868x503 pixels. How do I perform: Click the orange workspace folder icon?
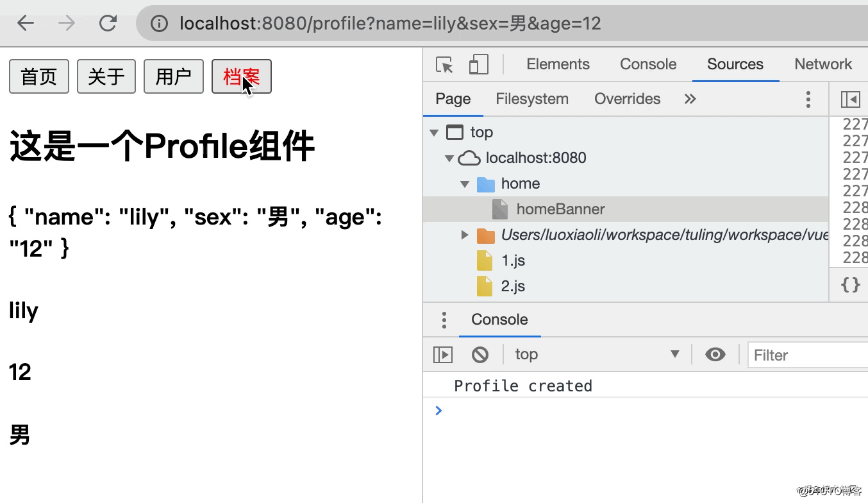[x=487, y=235]
